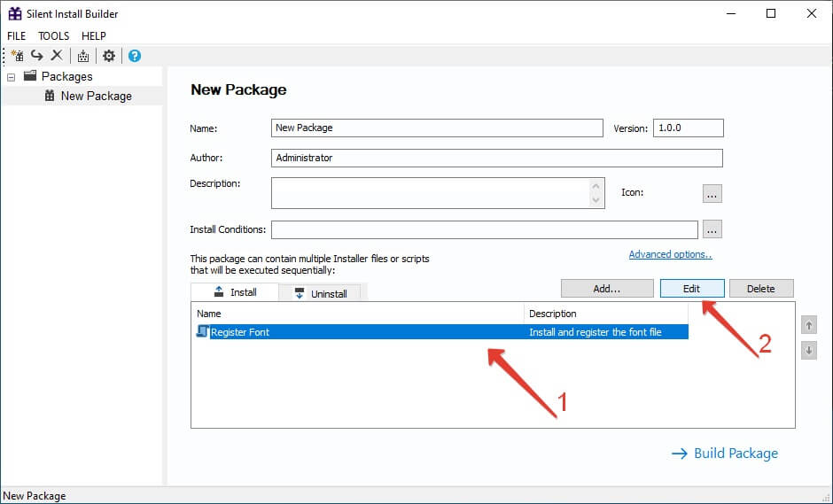
Task: Open settings with the gear icon
Action: coord(109,55)
